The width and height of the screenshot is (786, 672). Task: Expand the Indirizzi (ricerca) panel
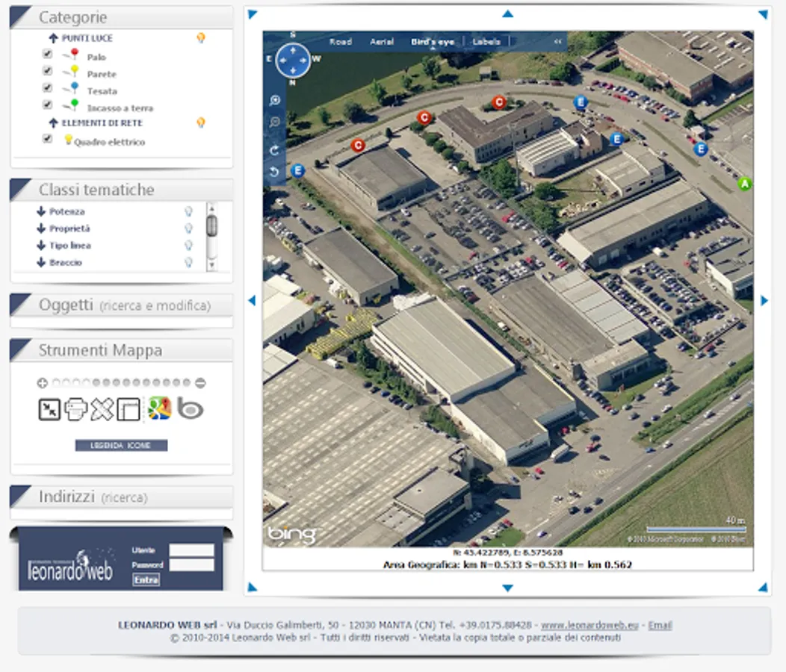click(121, 497)
